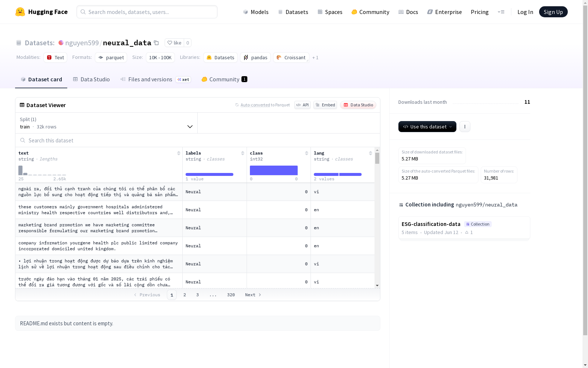
Task: Open Models in the top navigation
Action: [x=256, y=12]
